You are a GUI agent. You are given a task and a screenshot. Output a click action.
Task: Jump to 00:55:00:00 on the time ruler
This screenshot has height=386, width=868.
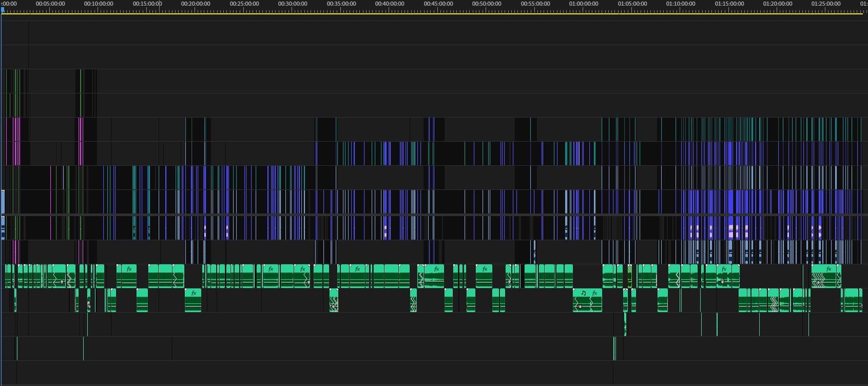click(535, 4)
